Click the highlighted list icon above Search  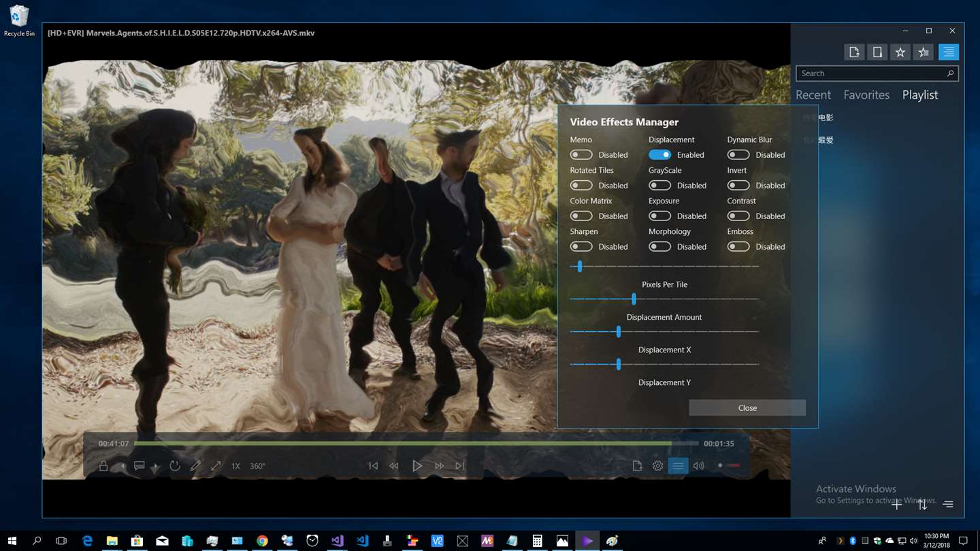click(x=949, y=52)
